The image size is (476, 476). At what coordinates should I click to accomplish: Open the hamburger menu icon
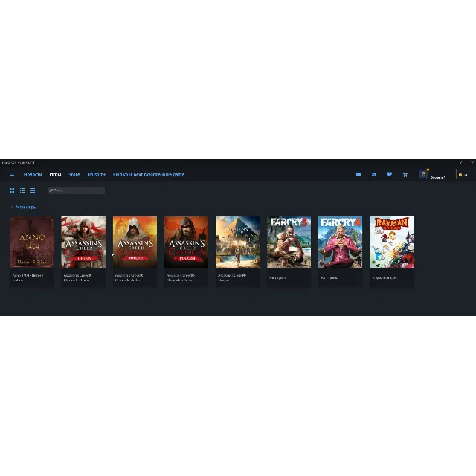click(x=12, y=174)
